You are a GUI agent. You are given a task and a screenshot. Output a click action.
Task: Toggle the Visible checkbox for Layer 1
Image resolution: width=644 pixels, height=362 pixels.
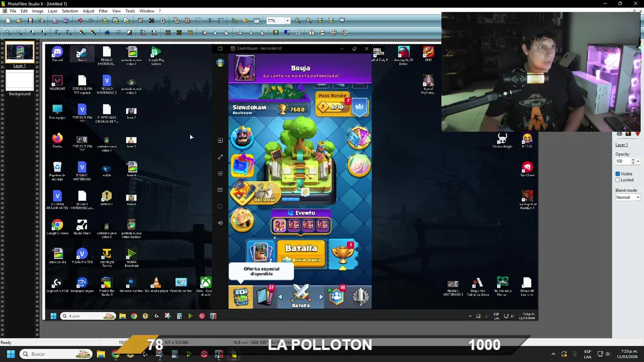tap(618, 174)
